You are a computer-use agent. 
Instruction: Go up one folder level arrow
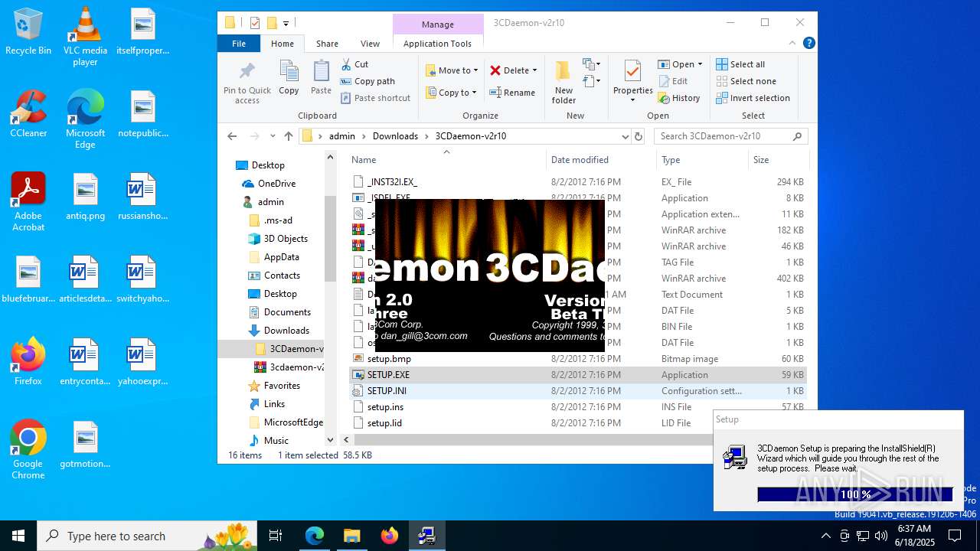[289, 136]
